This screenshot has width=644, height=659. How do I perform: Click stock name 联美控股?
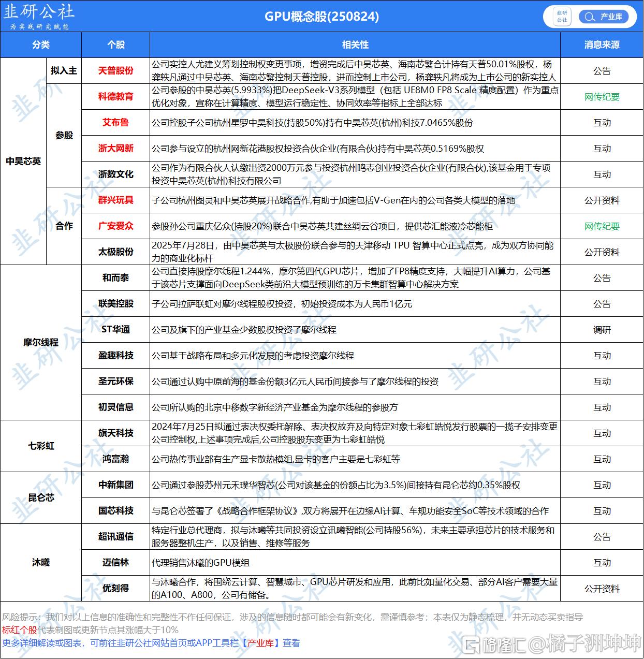click(116, 303)
